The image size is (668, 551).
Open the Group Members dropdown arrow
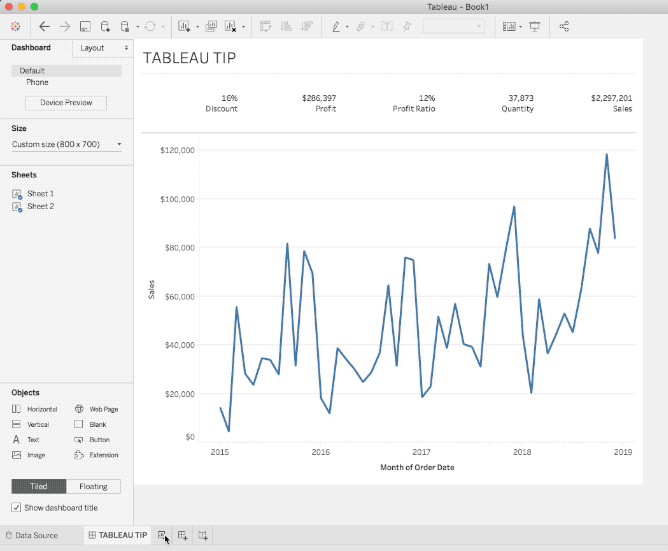372,27
